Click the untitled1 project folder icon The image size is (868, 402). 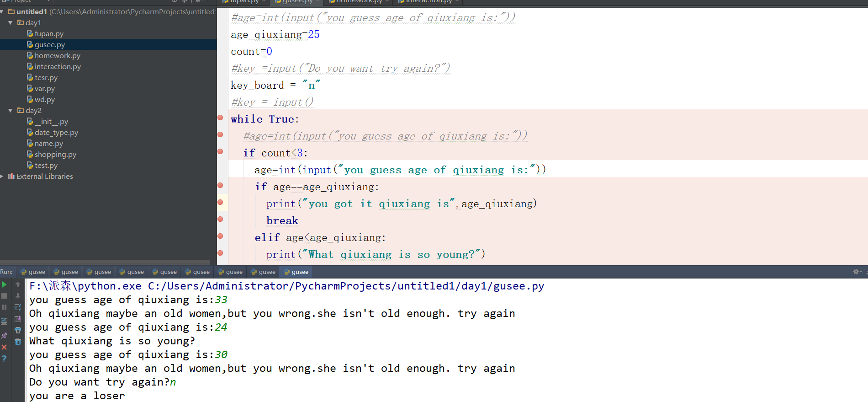(x=11, y=11)
